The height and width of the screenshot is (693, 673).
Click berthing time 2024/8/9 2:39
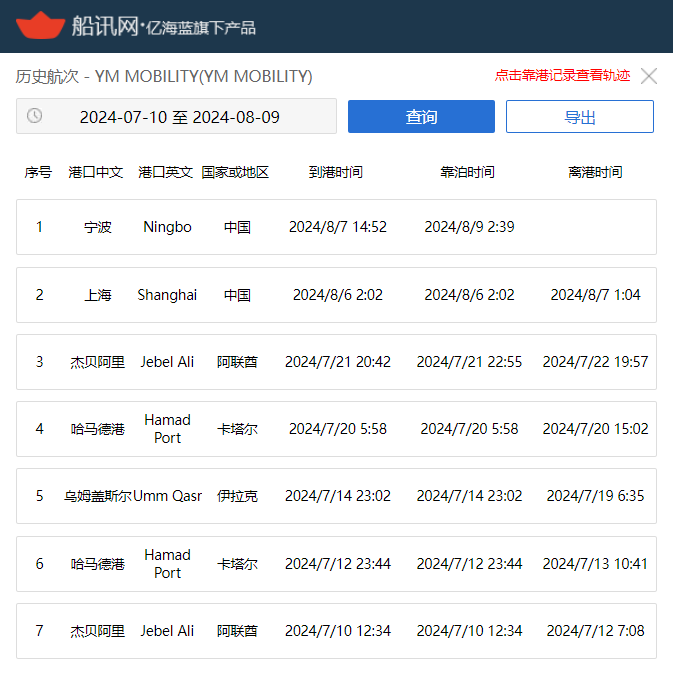pos(469,227)
